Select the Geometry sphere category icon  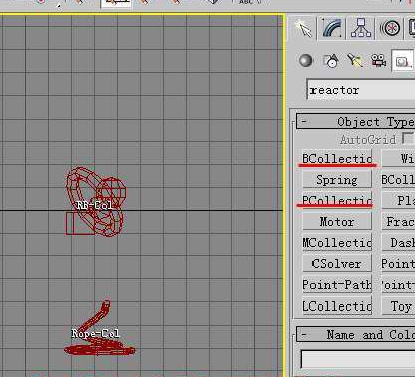click(x=305, y=61)
